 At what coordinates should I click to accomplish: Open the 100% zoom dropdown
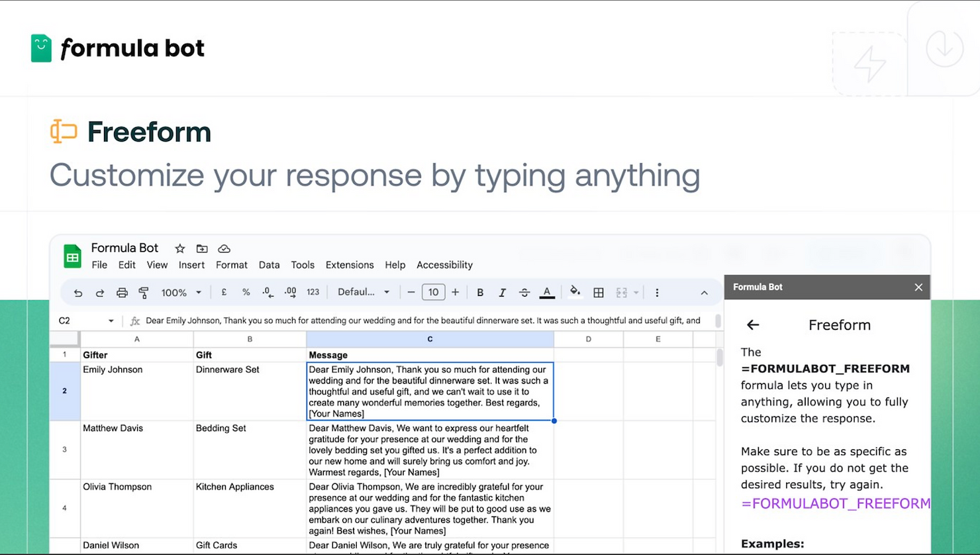pos(181,293)
